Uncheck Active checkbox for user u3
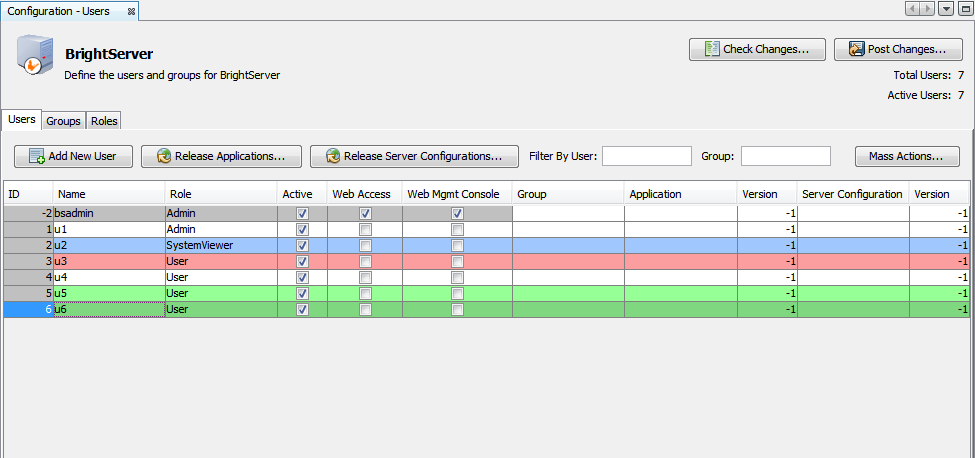975x458 pixels. tap(302, 262)
